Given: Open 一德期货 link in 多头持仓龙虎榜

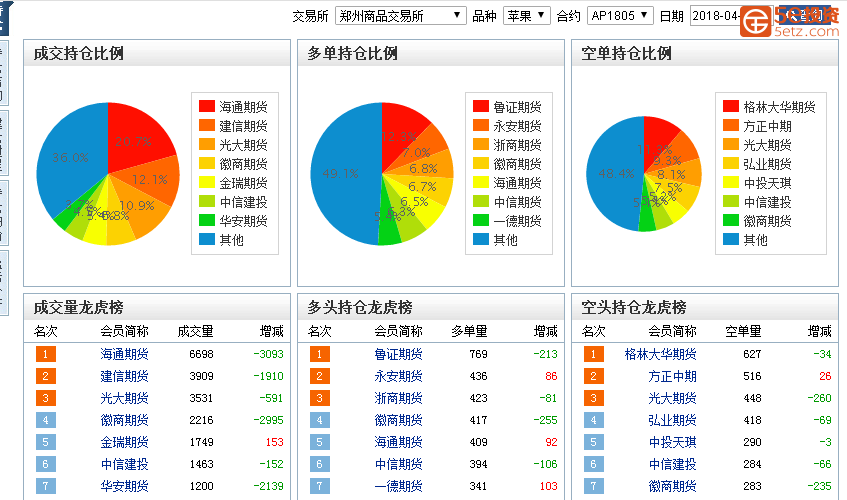Looking at the screenshot, I should pos(398,486).
